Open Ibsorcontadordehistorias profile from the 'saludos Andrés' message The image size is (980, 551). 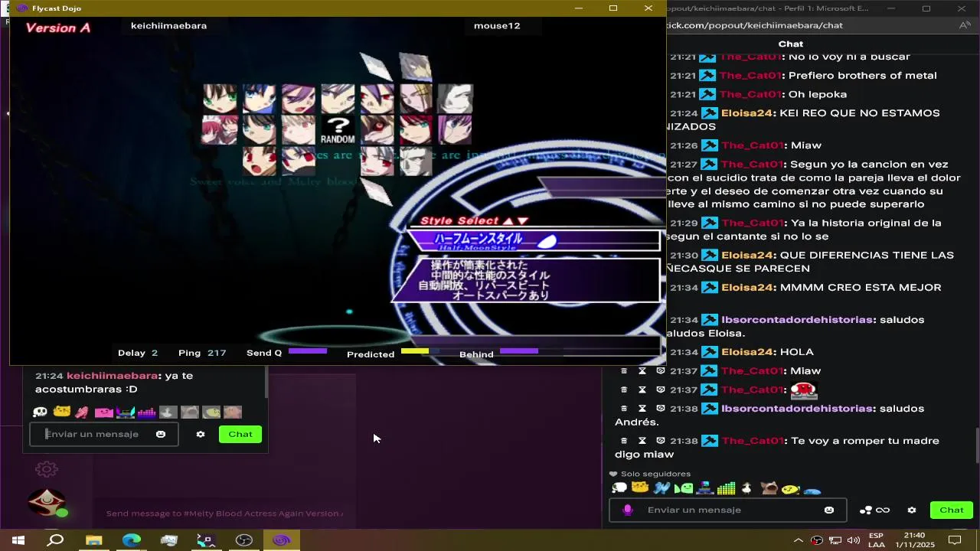tap(797, 409)
